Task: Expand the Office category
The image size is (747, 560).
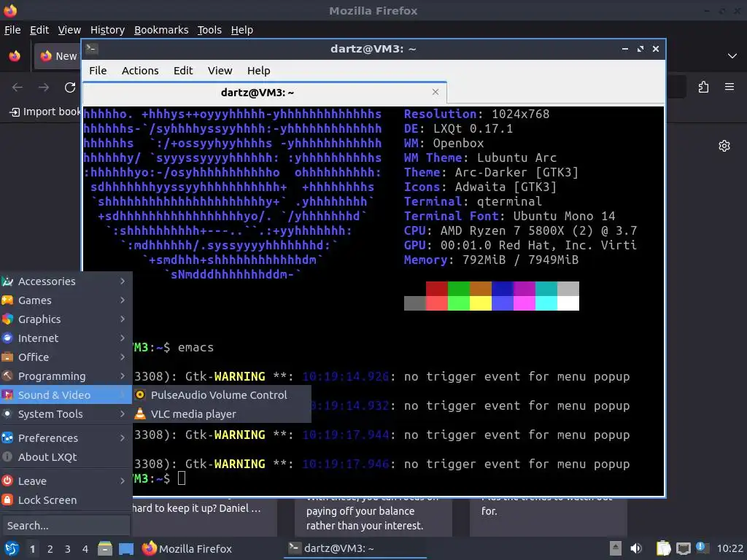Action: pos(66,357)
